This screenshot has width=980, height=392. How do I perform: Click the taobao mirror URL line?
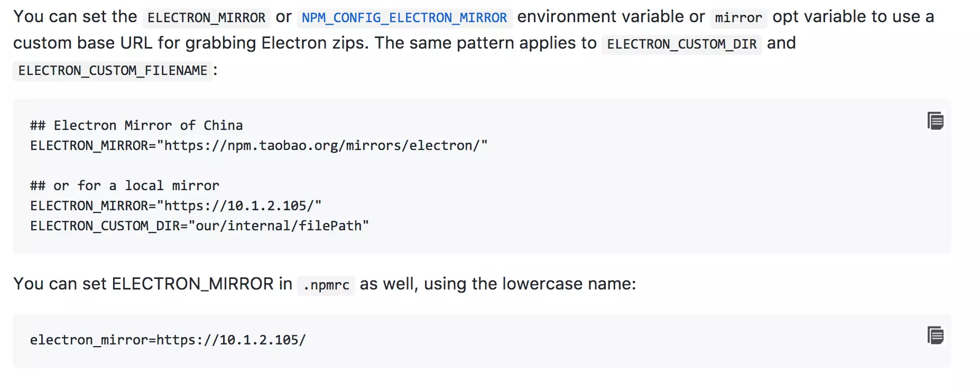(x=259, y=146)
